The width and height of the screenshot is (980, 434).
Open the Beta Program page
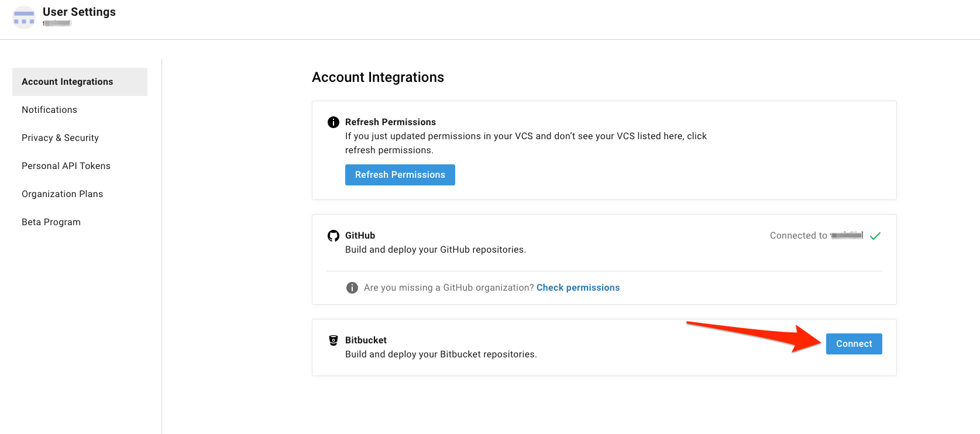coord(51,222)
